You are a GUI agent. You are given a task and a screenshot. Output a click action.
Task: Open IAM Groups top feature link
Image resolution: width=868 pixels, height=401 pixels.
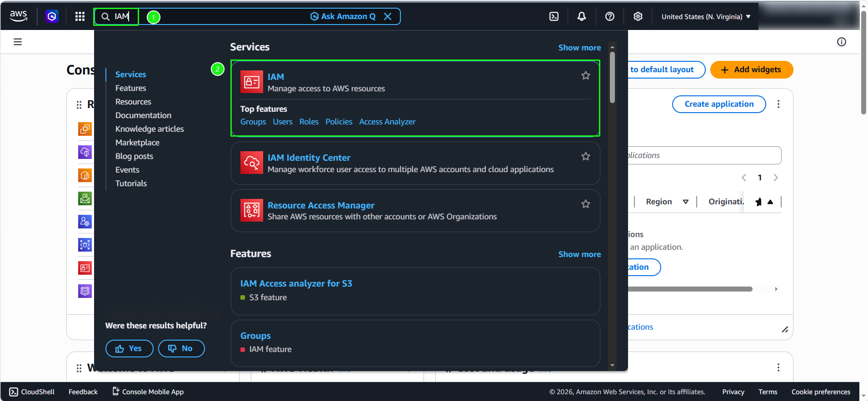click(253, 122)
